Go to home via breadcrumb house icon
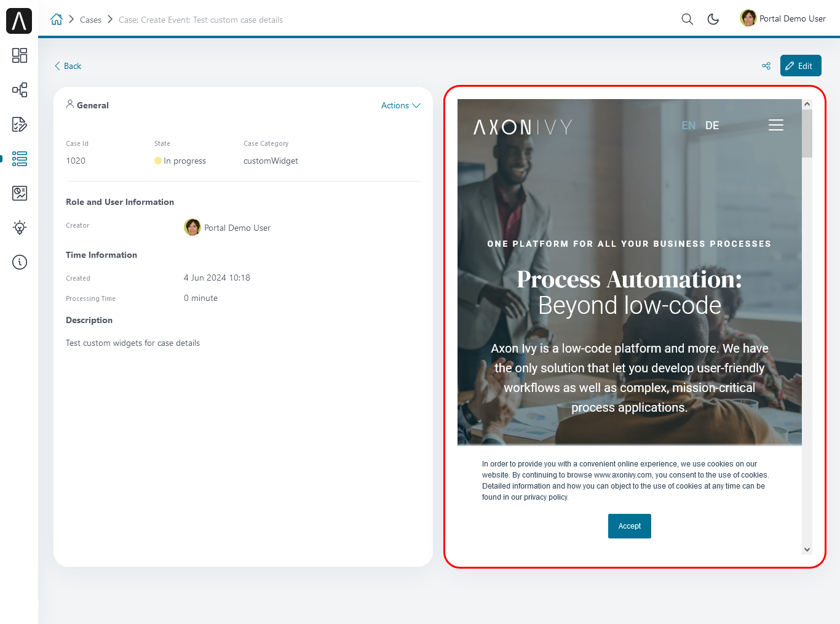 point(57,19)
